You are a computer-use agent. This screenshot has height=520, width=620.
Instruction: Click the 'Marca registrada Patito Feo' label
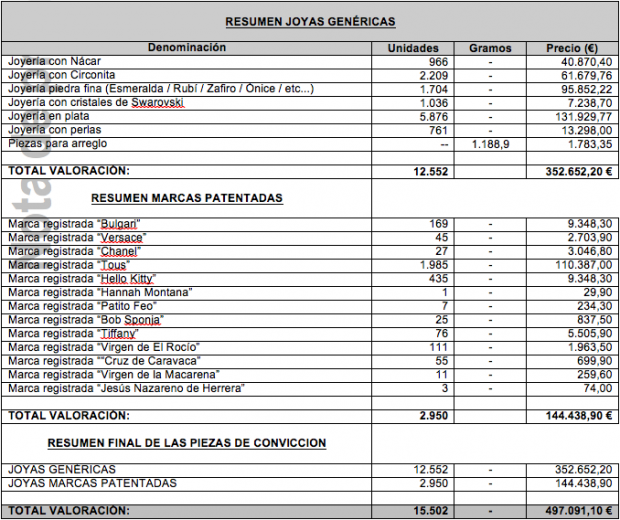(83, 306)
